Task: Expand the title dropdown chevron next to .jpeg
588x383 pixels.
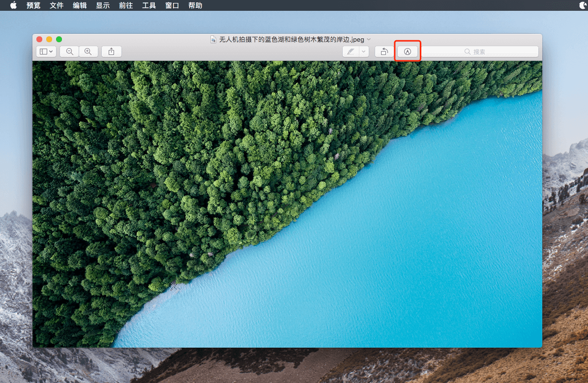Action: click(x=369, y=39)
